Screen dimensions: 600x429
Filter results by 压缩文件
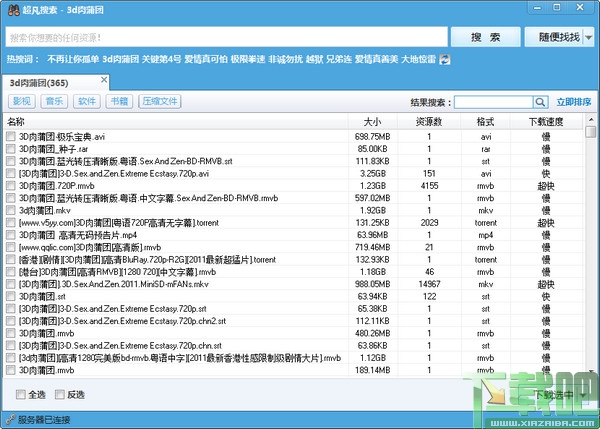click(x=160, y=101)
